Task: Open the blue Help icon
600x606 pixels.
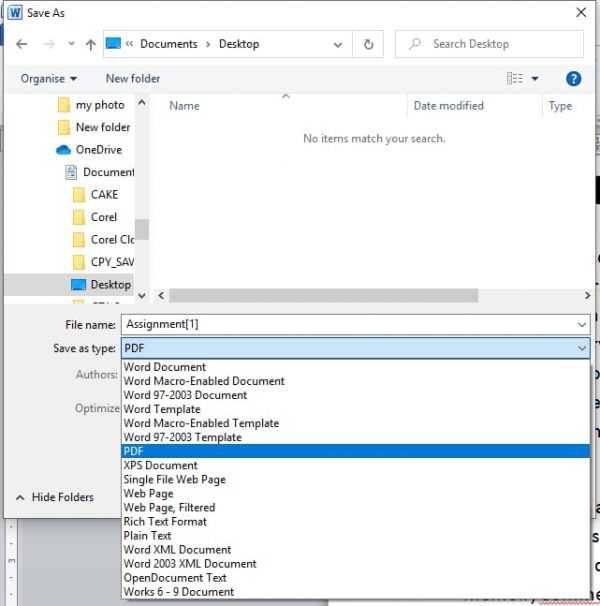Action: point(573,79)
